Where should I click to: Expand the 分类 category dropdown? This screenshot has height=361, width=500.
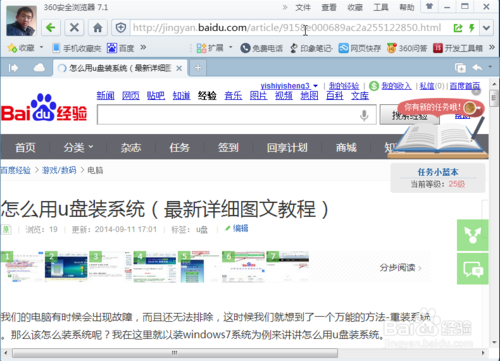[x=78, y=147]
